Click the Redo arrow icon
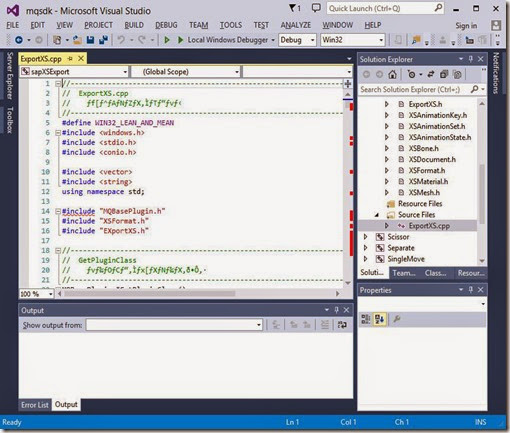This screenshot has width=510, height=433. coord(142,40)
